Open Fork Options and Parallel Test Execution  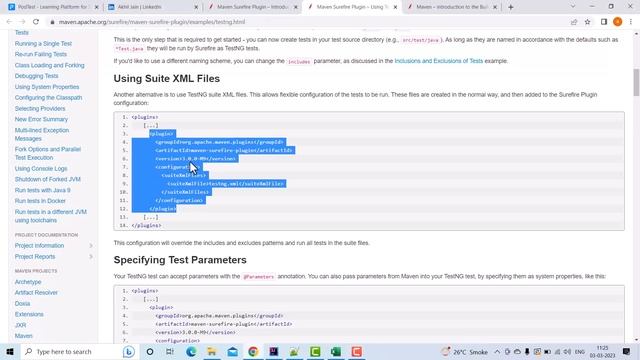tap(48, 153)
